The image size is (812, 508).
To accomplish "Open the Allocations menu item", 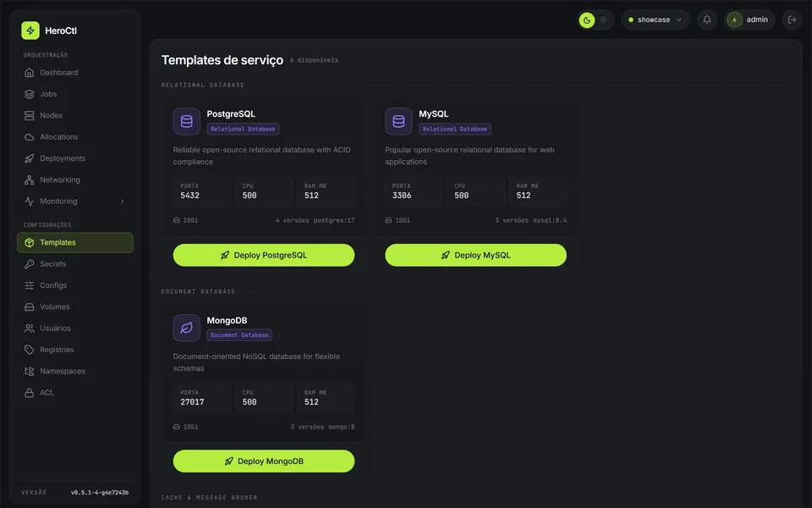I will [75, 137].
